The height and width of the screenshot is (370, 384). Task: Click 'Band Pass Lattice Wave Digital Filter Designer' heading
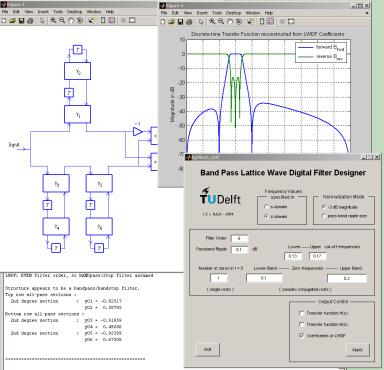tap(283, 173)
